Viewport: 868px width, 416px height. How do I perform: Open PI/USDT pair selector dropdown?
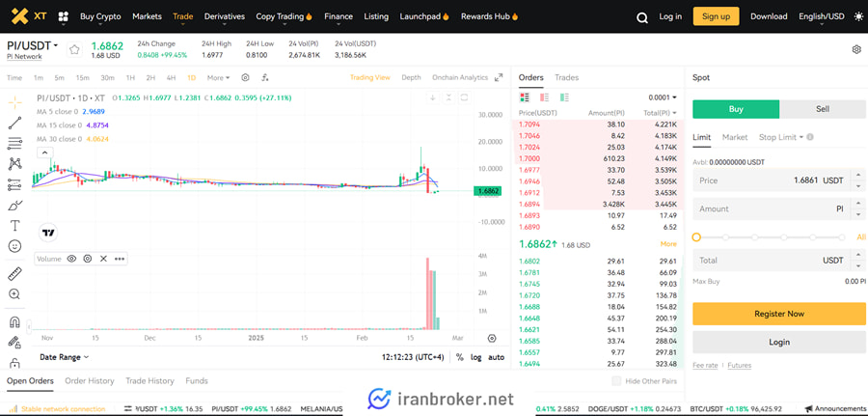tap(32, 45)
